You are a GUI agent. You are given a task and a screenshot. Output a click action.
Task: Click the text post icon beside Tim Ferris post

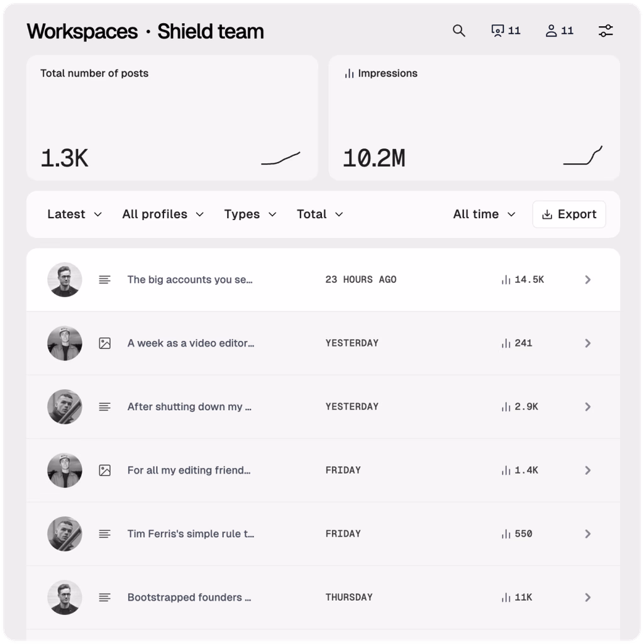tap(104, 533)
